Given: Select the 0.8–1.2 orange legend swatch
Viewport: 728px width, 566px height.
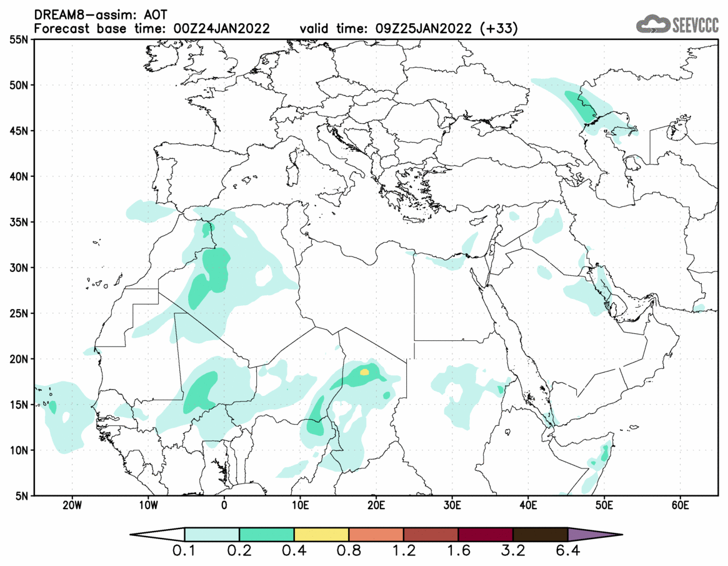Looking at the screenshot, I should pos(376,534).
